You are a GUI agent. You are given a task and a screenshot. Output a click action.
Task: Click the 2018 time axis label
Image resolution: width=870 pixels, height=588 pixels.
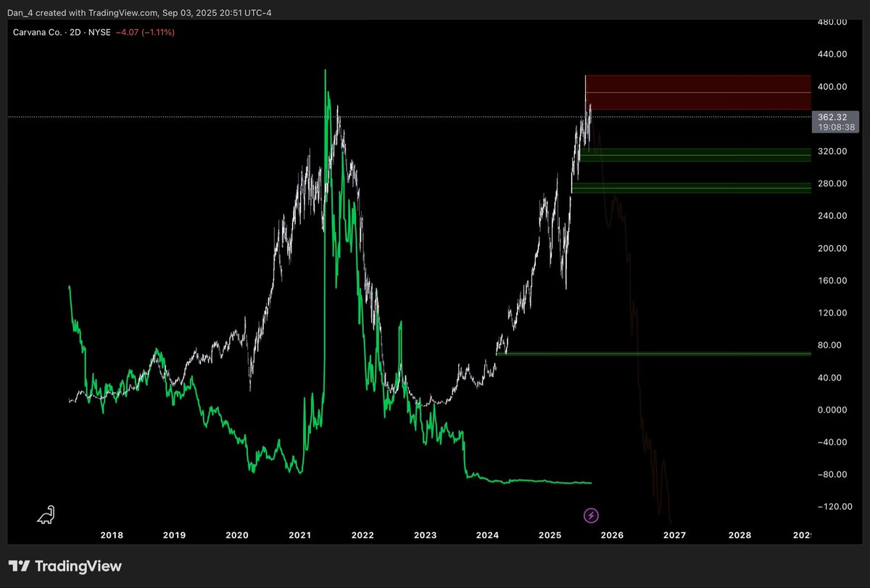pos(112,535)
